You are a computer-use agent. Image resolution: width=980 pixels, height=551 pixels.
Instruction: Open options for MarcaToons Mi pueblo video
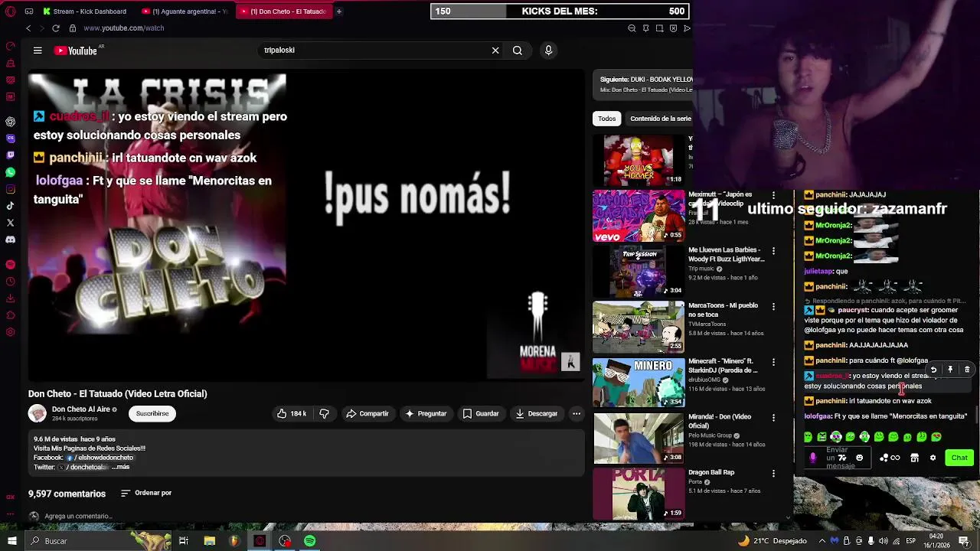coord(773,306)
